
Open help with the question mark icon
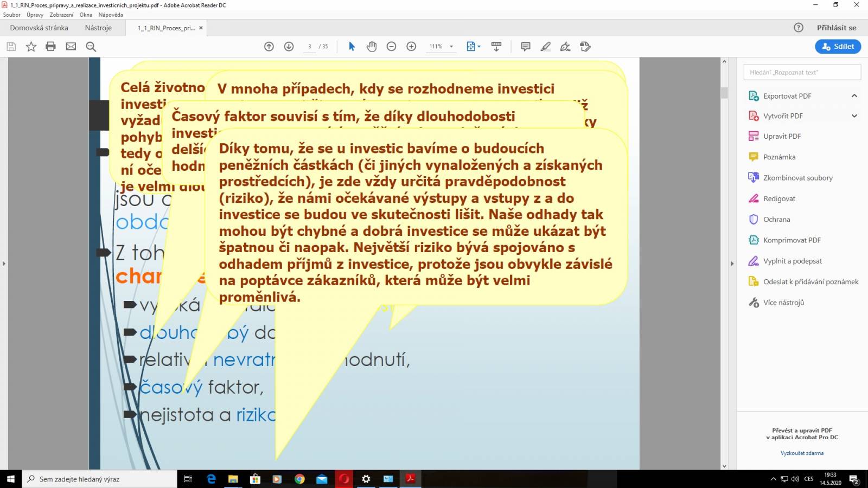[799, 28]
